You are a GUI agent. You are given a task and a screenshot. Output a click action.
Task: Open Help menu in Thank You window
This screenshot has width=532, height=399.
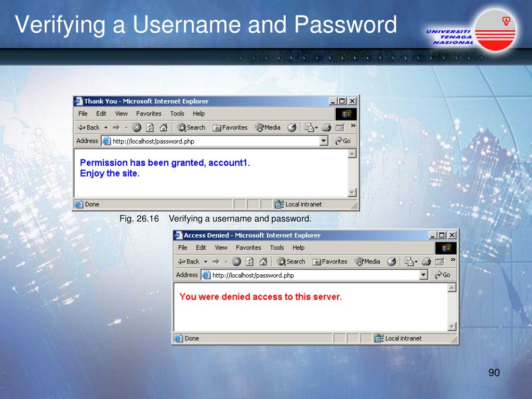pos(199,114)
